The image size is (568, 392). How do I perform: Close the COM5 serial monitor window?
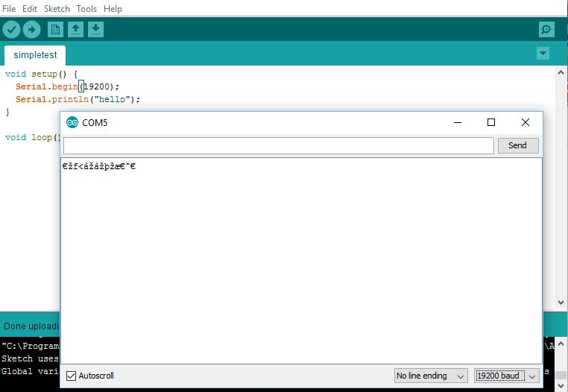click(x=526, y=122)
